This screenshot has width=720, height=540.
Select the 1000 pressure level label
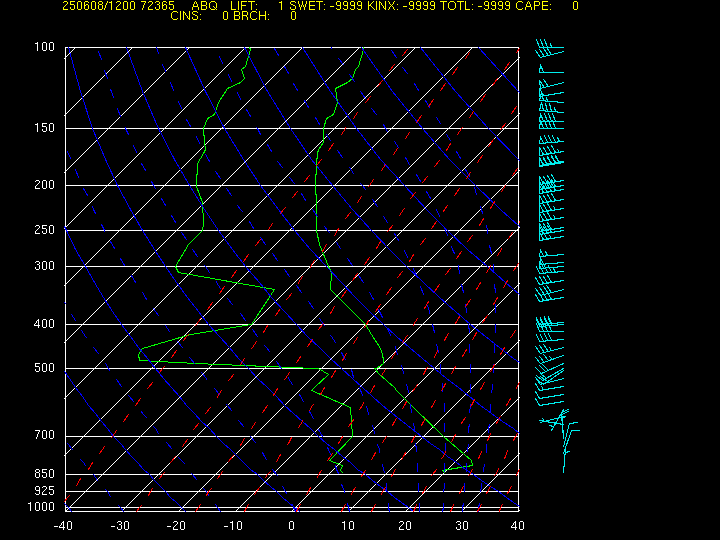(x=41, y=507)
